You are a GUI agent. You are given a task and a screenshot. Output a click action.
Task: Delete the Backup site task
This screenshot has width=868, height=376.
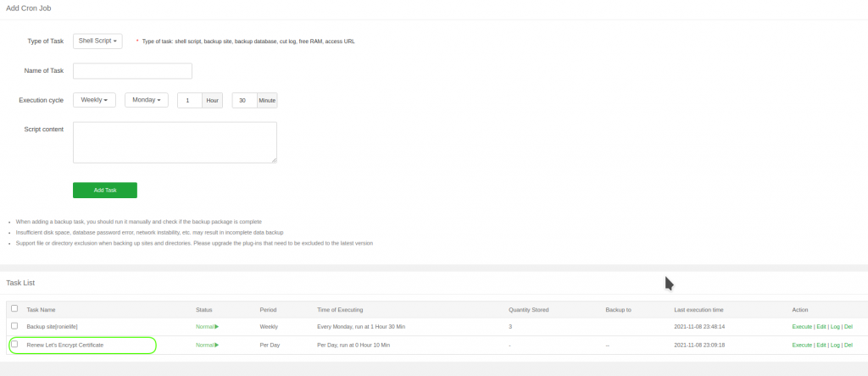click(x=849, y=326)
